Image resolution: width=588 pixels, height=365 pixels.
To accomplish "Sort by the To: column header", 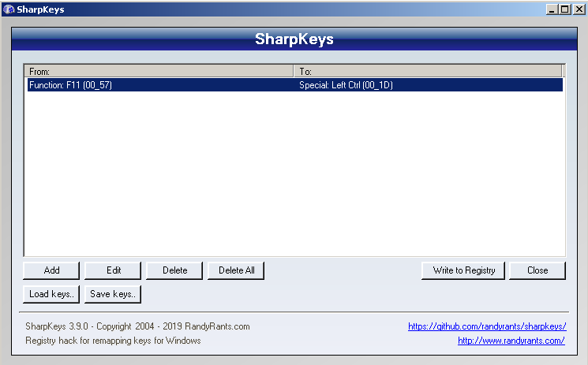I will coord(428,71).
